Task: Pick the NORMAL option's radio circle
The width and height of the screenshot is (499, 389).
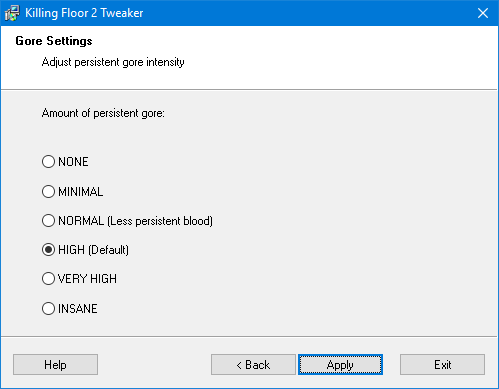Action: click(48, 221)
